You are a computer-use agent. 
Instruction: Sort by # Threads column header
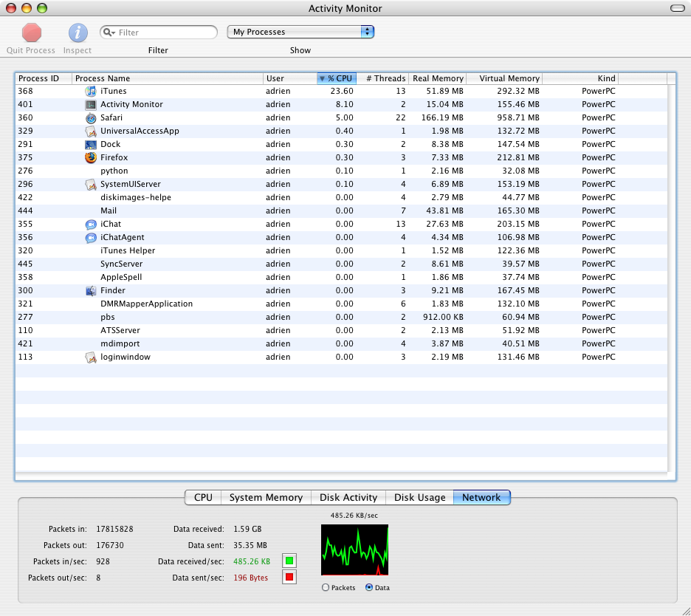[x=382, y=78]
